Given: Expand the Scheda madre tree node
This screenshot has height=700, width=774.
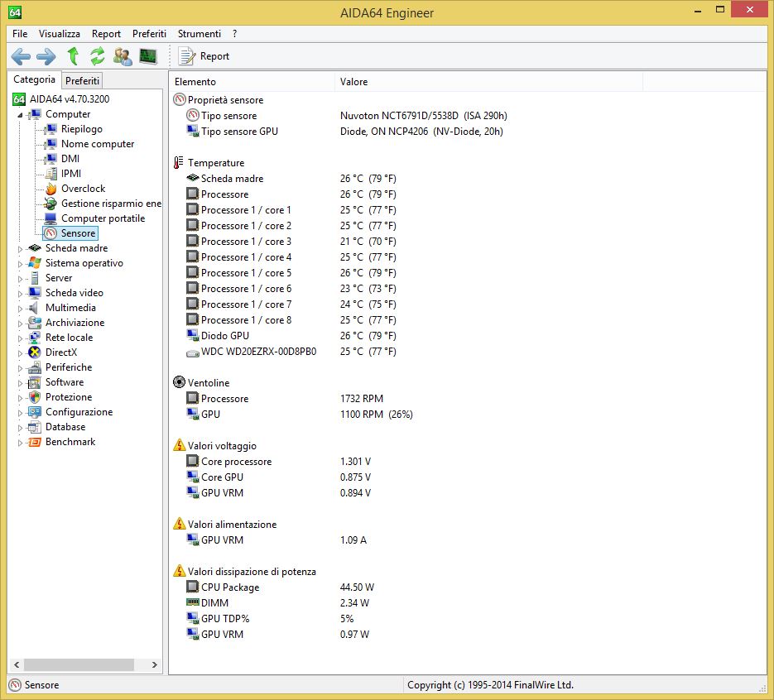Looking at the screenshot, I should pos(21,248).
